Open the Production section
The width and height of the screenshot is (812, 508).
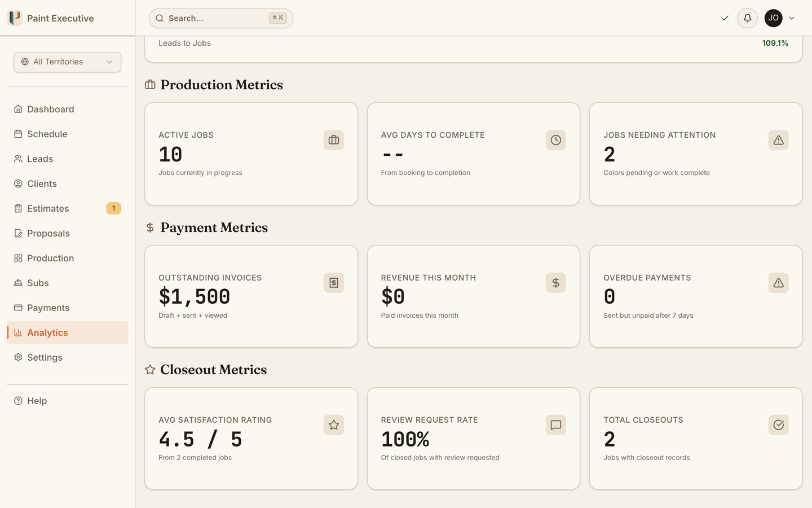click(67, 258)
